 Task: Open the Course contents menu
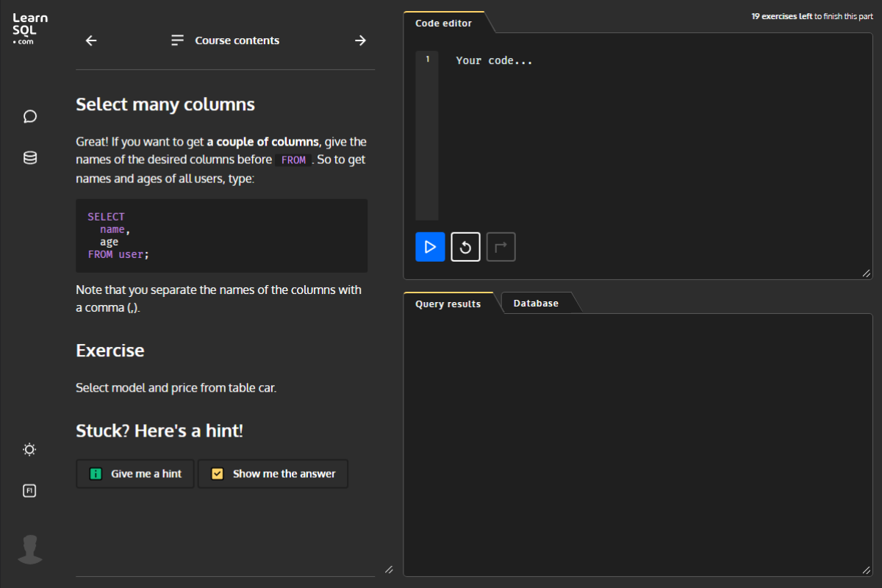coord(225,40)
